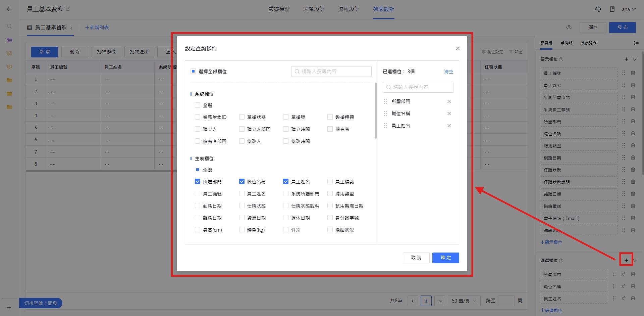Click the purple table icon in left sidebar
This screenshot has width=644, height=316.
(9, 40)
